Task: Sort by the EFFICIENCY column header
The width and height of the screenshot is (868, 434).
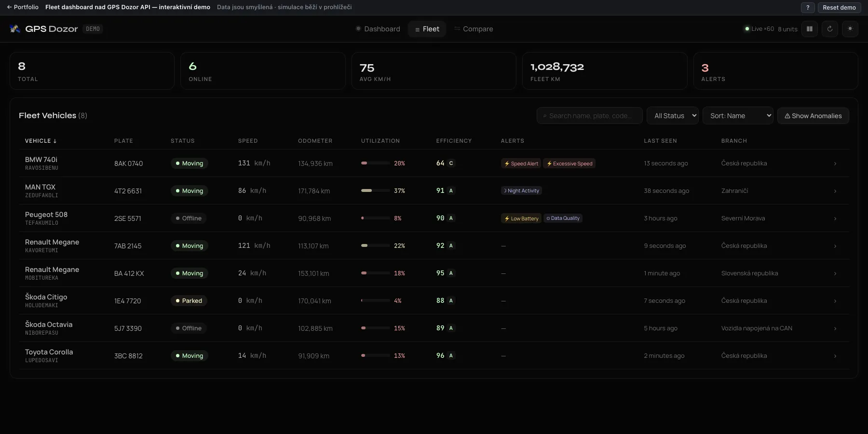Action: 454,141
